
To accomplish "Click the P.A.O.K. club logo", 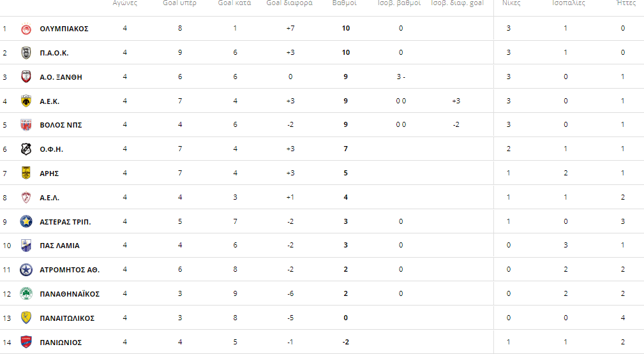I will (26, 52).
